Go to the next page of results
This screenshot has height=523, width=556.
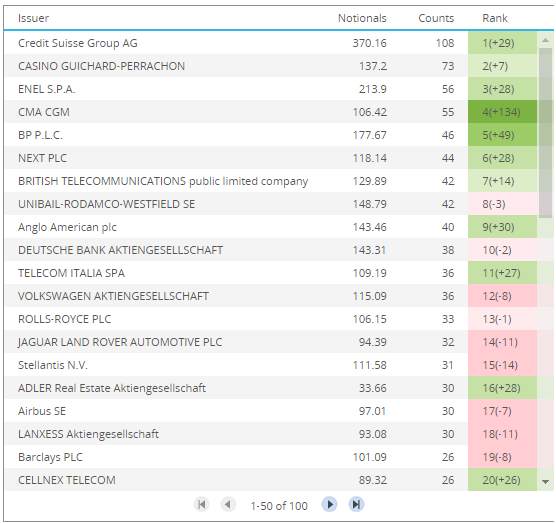pyautogui.click(x=329, y=504)
